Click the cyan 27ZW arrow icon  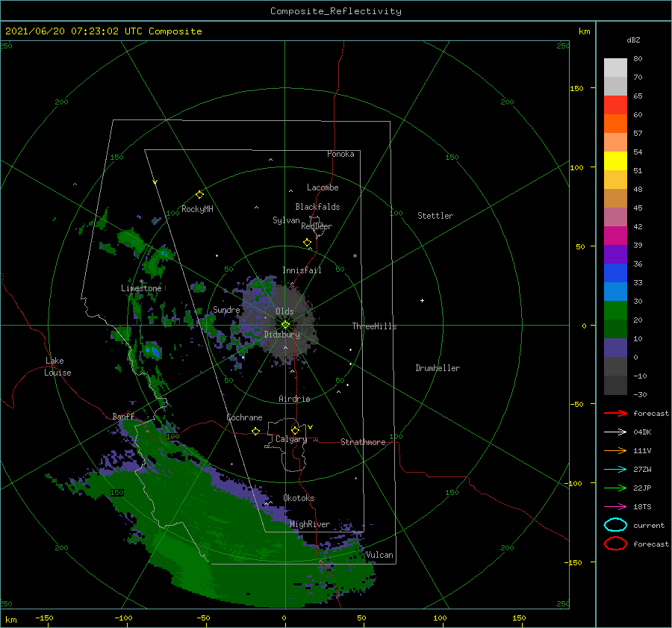tap(615, 470)
